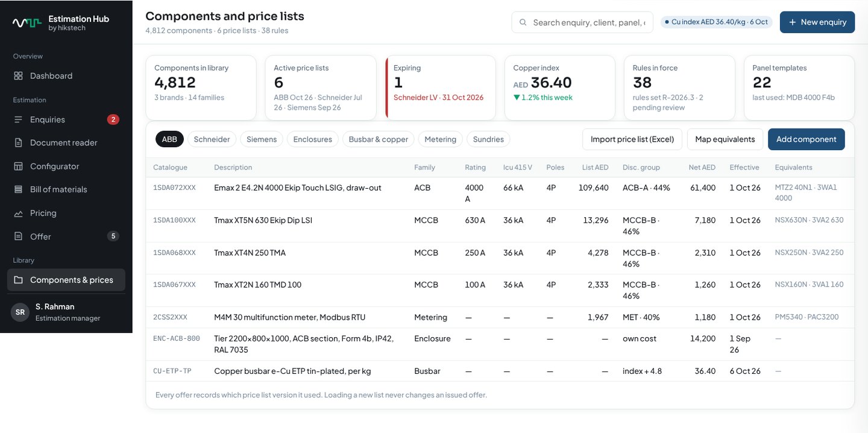Show the Metering components
The width and height of the screenshot is (868, 433).
pos(440,139)
